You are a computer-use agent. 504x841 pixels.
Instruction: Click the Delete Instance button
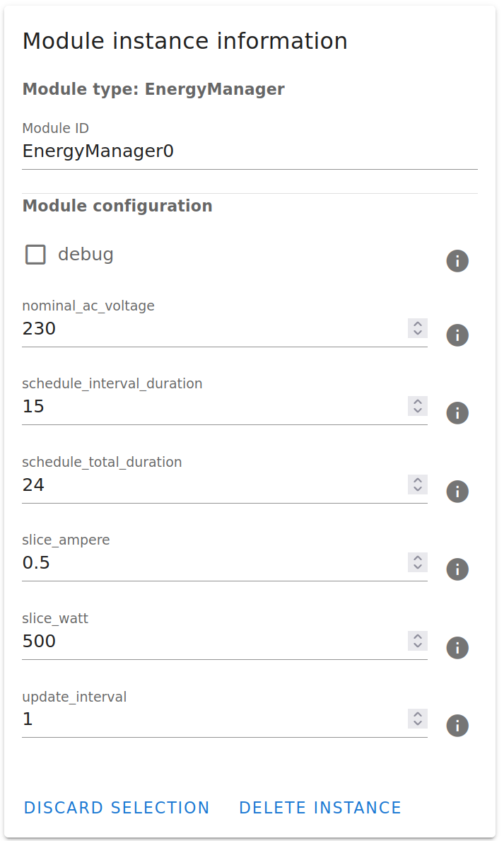click(x=320, y=808)
